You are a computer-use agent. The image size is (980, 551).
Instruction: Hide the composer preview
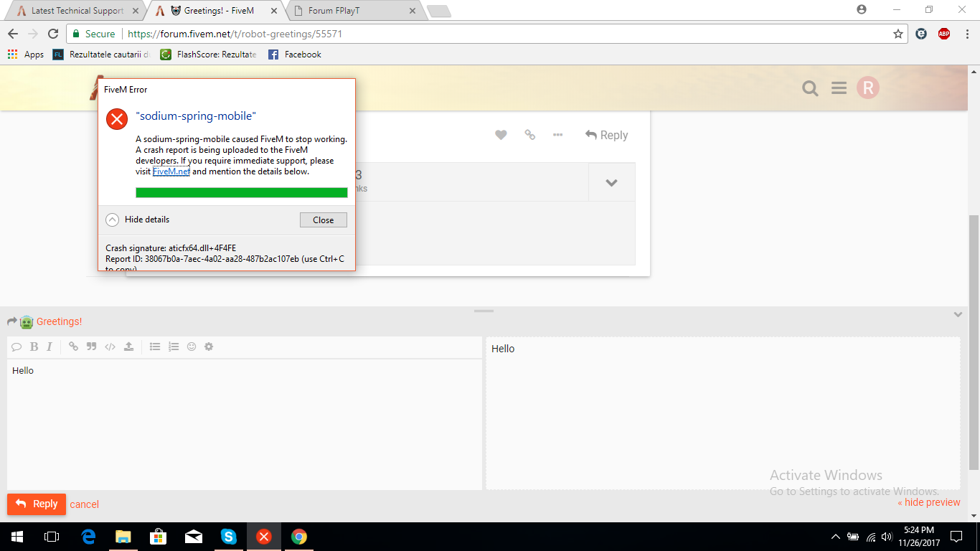[x=928, y=502]
